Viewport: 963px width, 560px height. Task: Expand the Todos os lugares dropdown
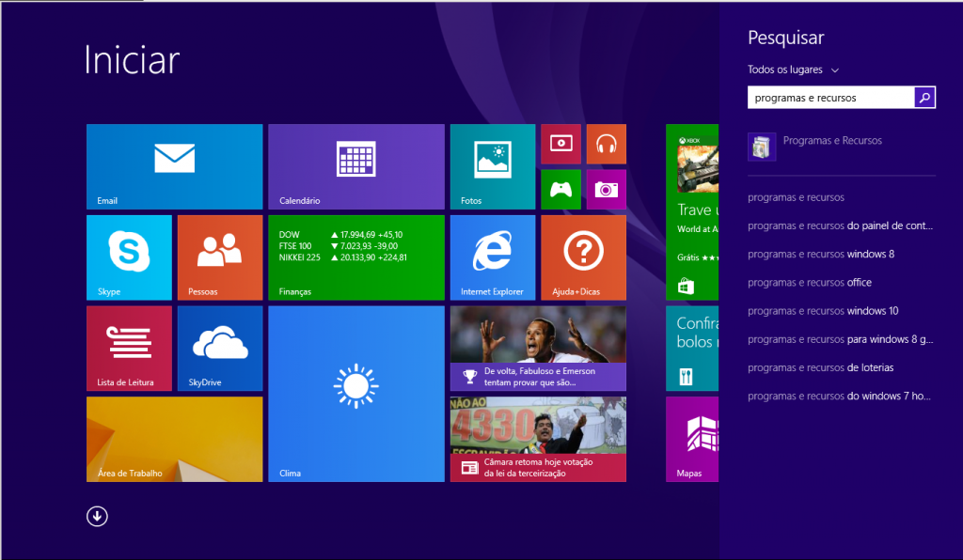tap(792, 70)
